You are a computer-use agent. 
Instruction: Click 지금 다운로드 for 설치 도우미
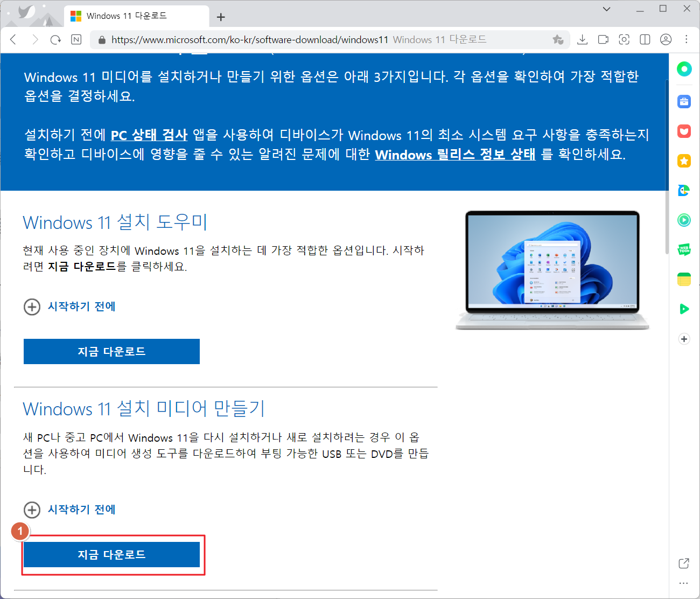111,351
